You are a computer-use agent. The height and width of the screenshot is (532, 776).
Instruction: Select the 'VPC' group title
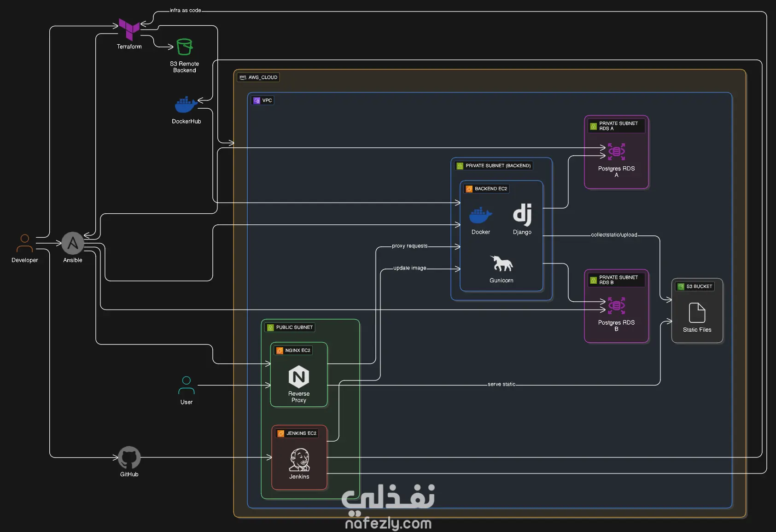(267, 100)
